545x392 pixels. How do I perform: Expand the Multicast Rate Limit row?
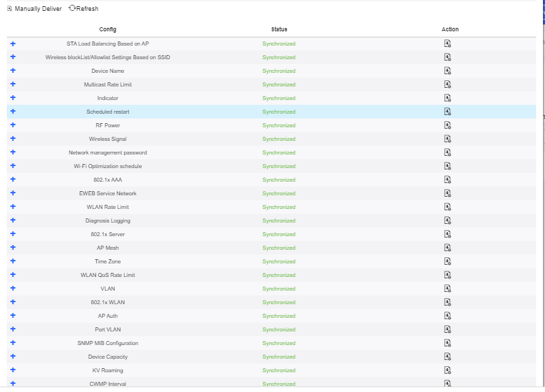(13, 84)
